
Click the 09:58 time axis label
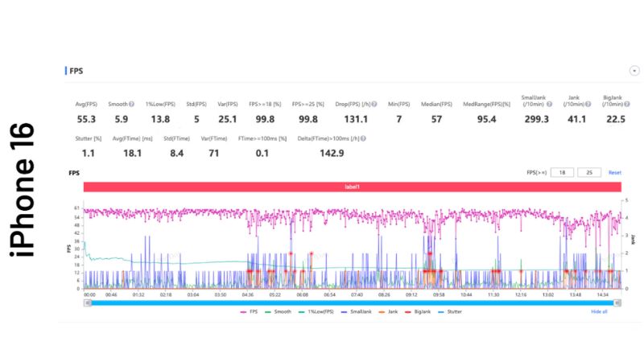[x=439, y=294]
